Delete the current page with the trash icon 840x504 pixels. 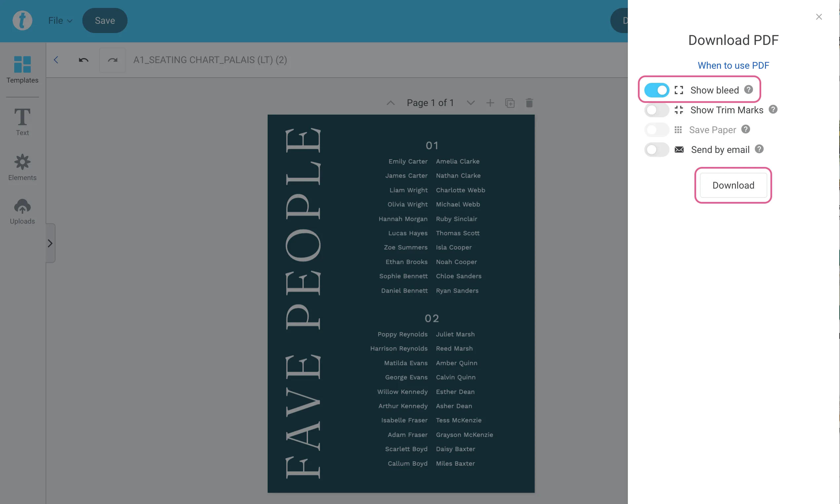(x=529, y=103)
